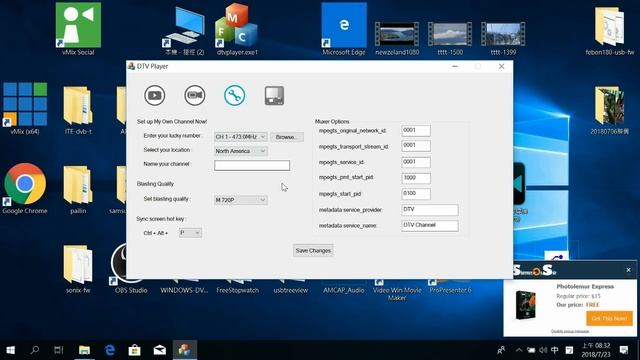Select the wrench settings tab icon
Screen dimensions: 640x360
coord(234,95)
